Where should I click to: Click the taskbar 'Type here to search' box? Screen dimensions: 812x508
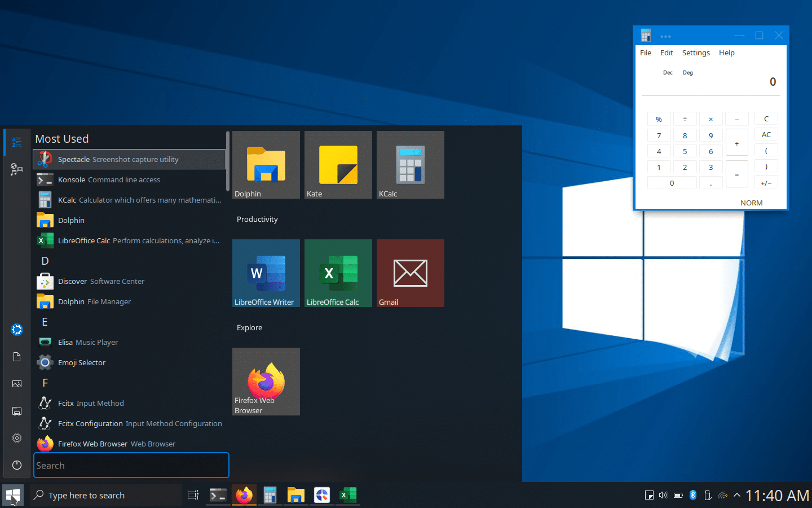(106, 495)
